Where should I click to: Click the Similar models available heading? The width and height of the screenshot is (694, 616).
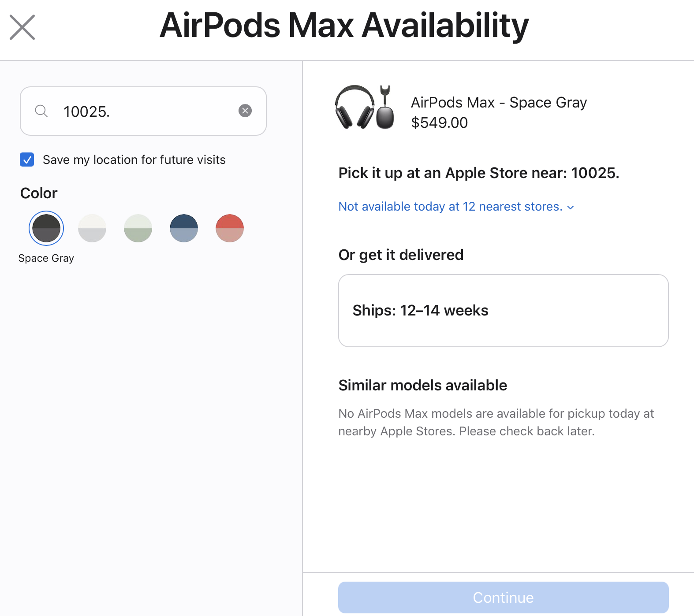coord(422,385)
